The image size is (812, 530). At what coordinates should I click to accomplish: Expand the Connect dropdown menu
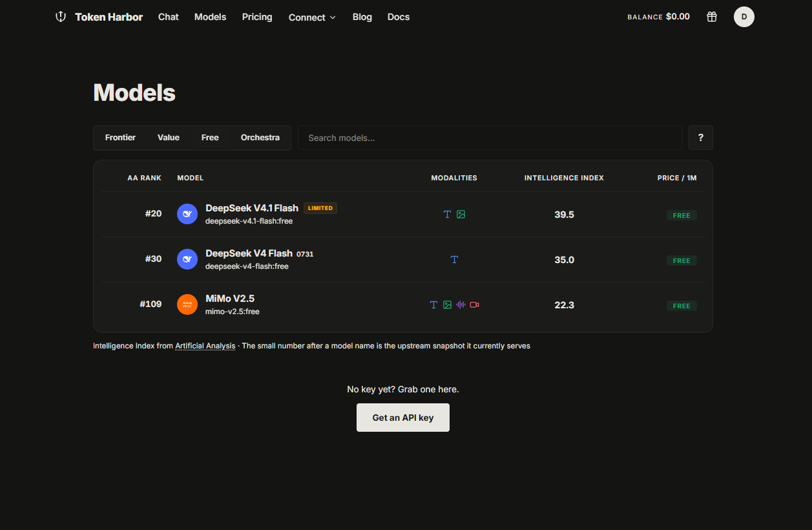click(312, 17)
